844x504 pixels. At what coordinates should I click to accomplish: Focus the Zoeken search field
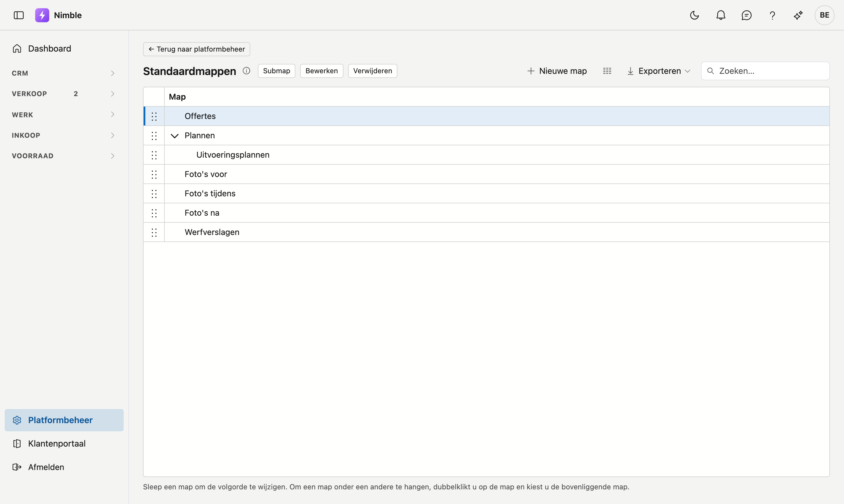(765, 71)
